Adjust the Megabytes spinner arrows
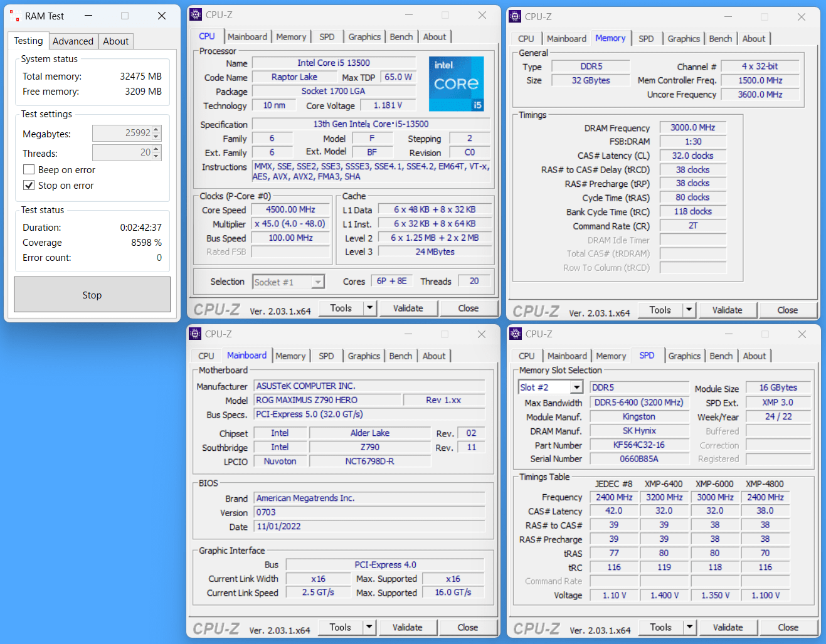Screen dimensions: 826x644 (x=156, y=133)
